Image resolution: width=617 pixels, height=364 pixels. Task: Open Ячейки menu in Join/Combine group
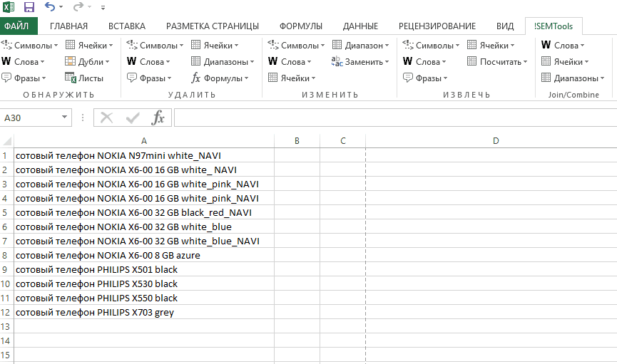[565, 62]
